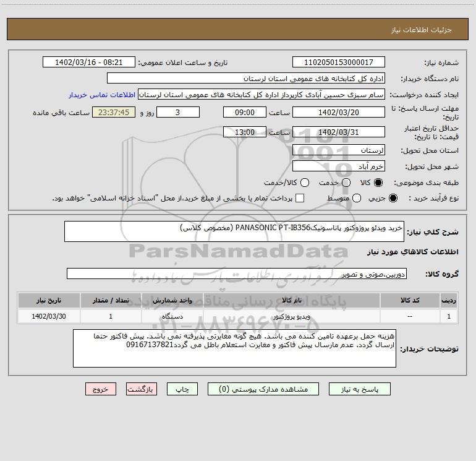
Task: Click the ویدیو پروژکتور item name cell
Action: pos(291,316)
